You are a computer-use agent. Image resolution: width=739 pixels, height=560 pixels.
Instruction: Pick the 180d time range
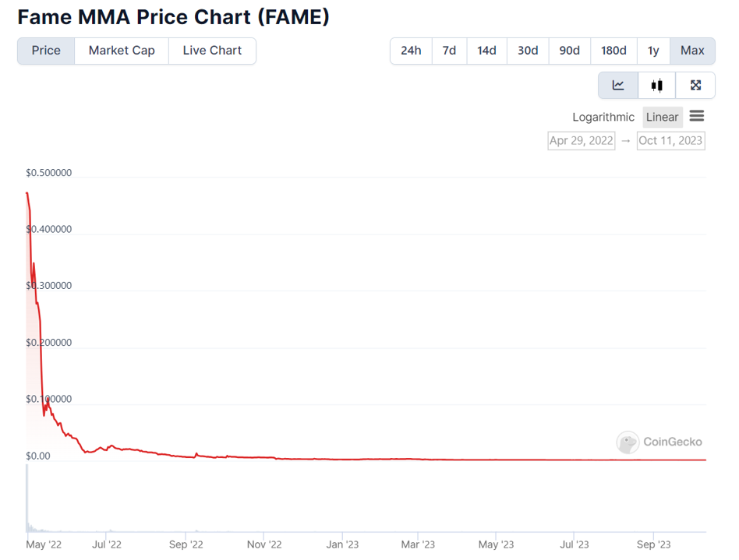pyautogui.click(x=613, y=51)
